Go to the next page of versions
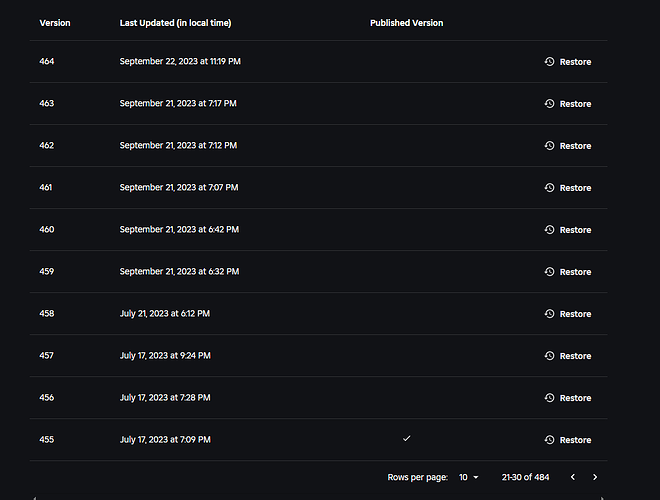This screenshot has width=660, height=500. [x=595, y=477]
